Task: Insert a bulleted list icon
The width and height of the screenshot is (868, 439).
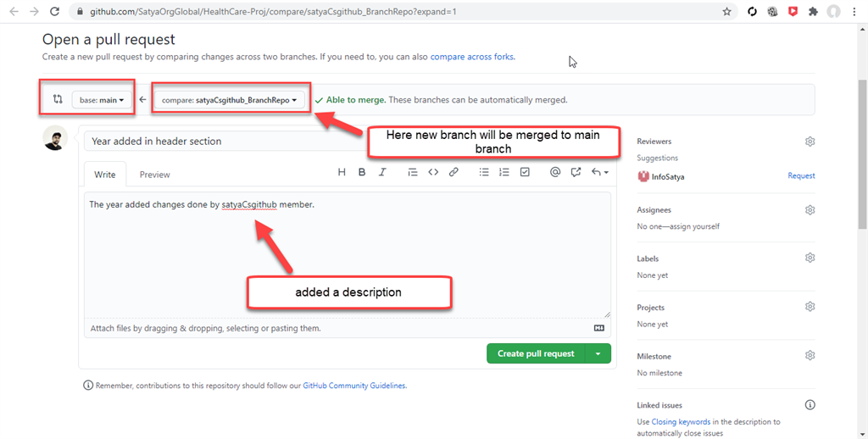Action: [484, 172]
